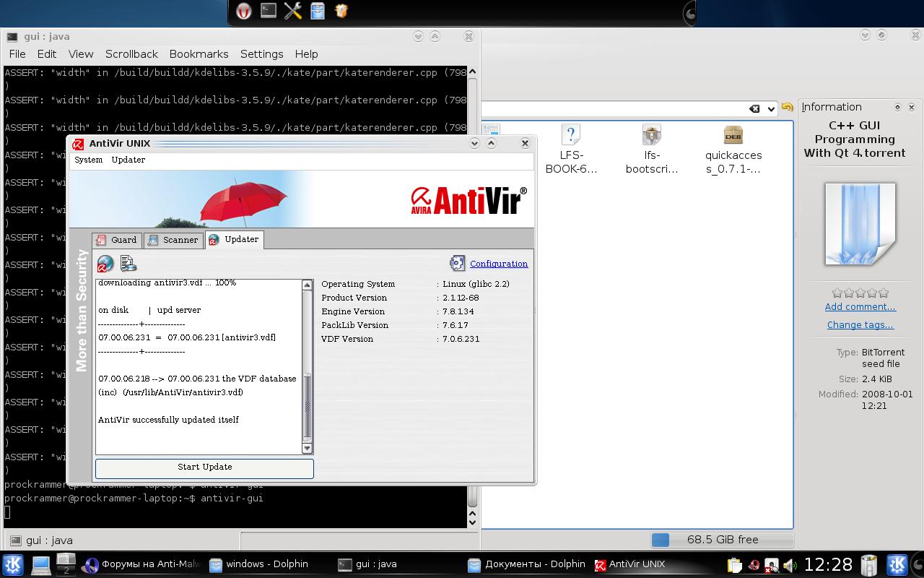Open the Konsole File menu

(17, 54)
